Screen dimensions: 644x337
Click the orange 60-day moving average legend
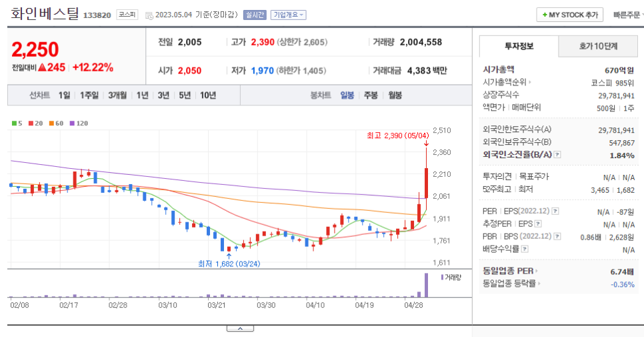56,123
